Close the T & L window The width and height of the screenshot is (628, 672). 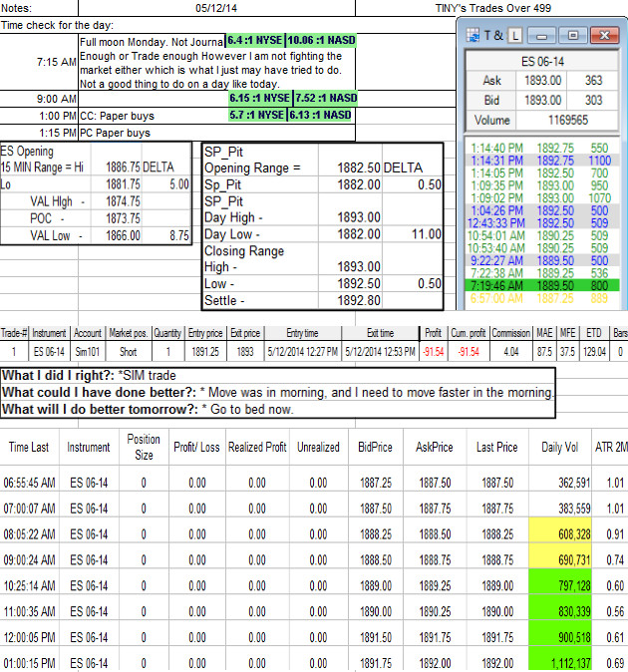604,36
